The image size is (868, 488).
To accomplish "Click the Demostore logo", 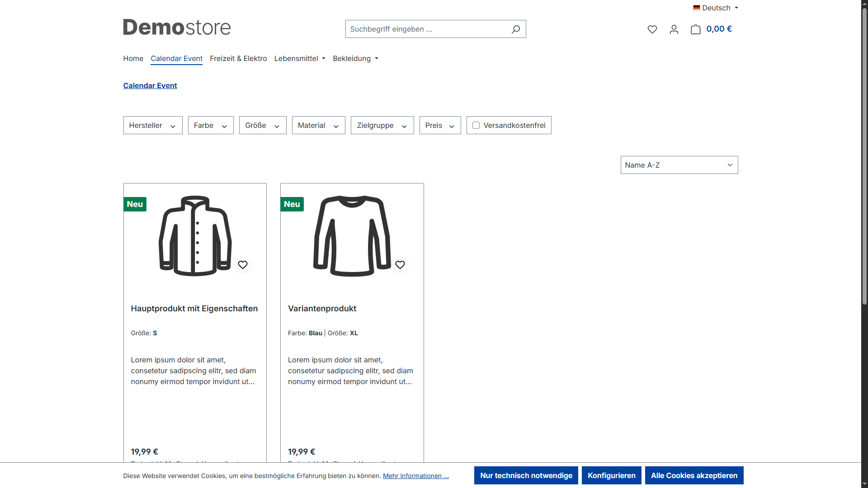I will click(177, 27).
